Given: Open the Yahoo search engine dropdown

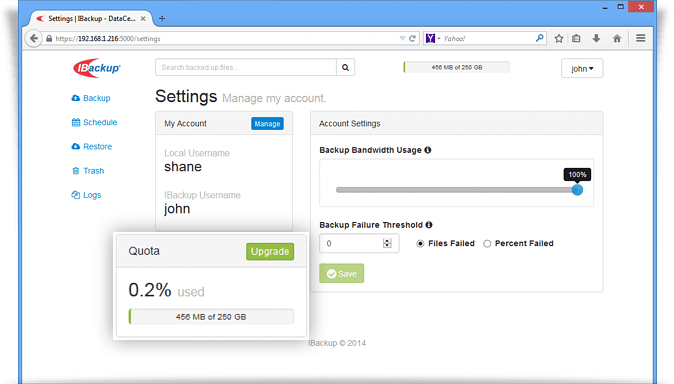Looking at the screenshot, I should point(433,38).
